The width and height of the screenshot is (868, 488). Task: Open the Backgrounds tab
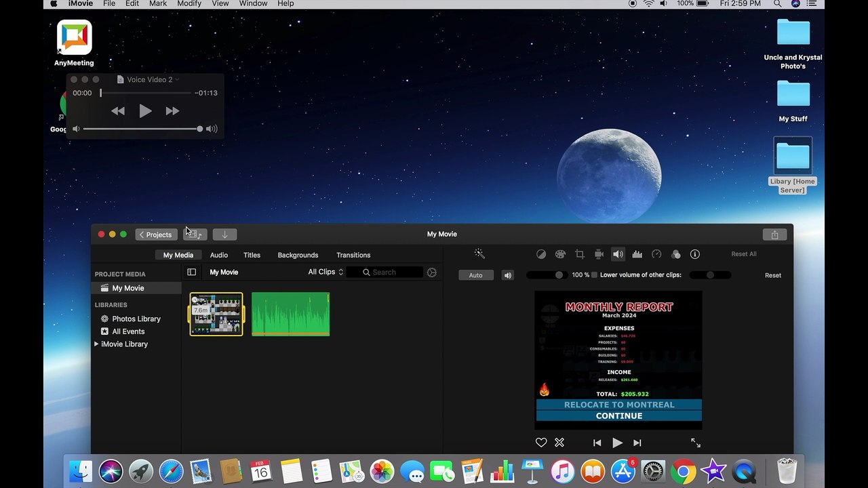[298, 255]
